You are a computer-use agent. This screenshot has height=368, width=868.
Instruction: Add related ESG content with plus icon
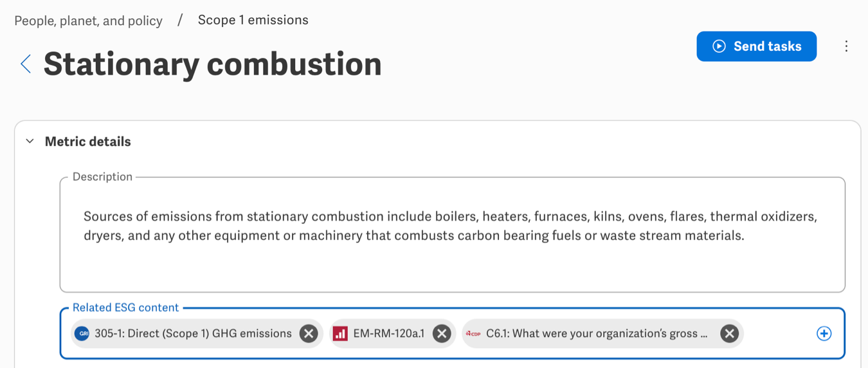(x=824, y=333)
